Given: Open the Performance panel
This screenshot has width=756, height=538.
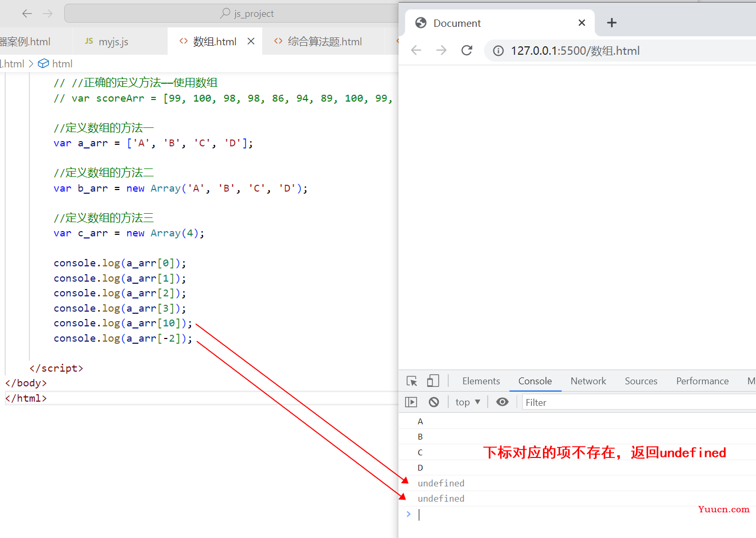Looking at the screenshot, I should tap(702, 381).
